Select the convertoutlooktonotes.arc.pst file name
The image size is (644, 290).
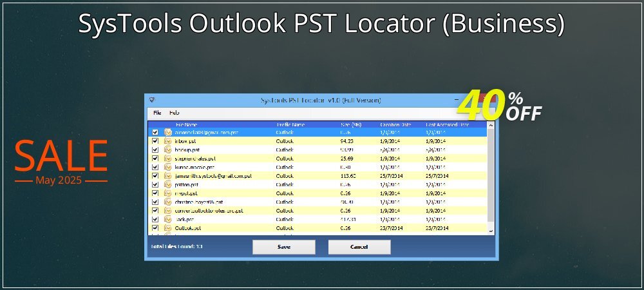(x=209, y=210)
